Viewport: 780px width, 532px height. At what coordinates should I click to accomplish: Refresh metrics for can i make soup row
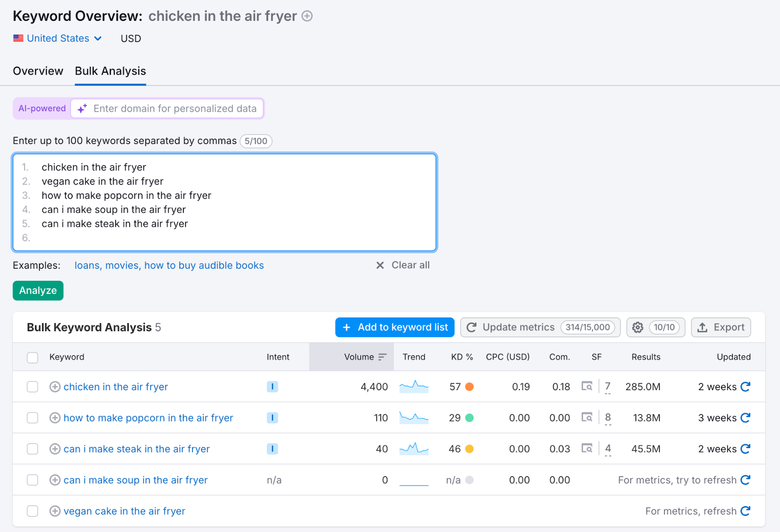746,480
